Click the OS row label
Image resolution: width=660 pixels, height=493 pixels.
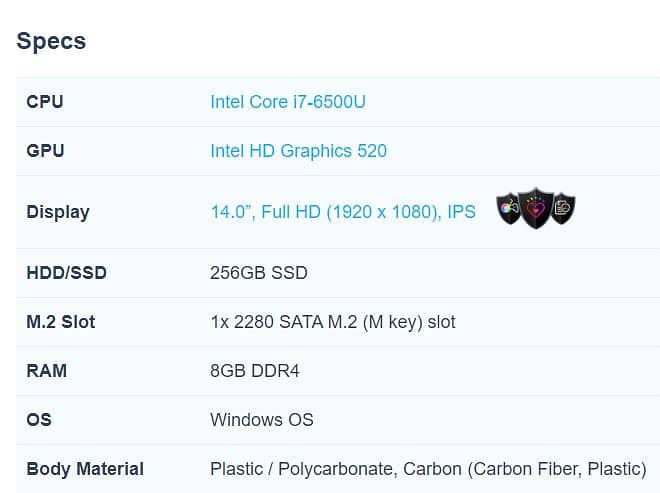pyautogui.click(x=39, y=420)
